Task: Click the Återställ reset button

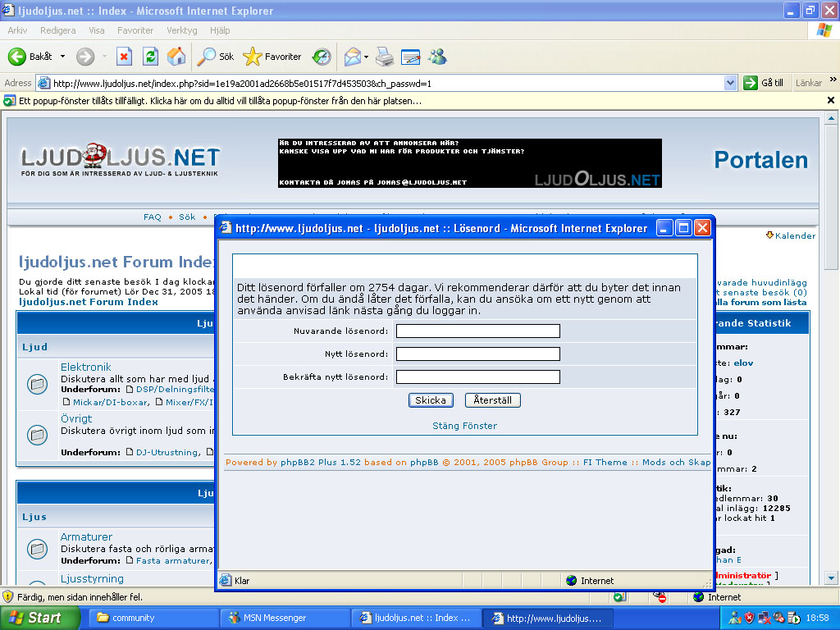Action: tap(492, 400)
